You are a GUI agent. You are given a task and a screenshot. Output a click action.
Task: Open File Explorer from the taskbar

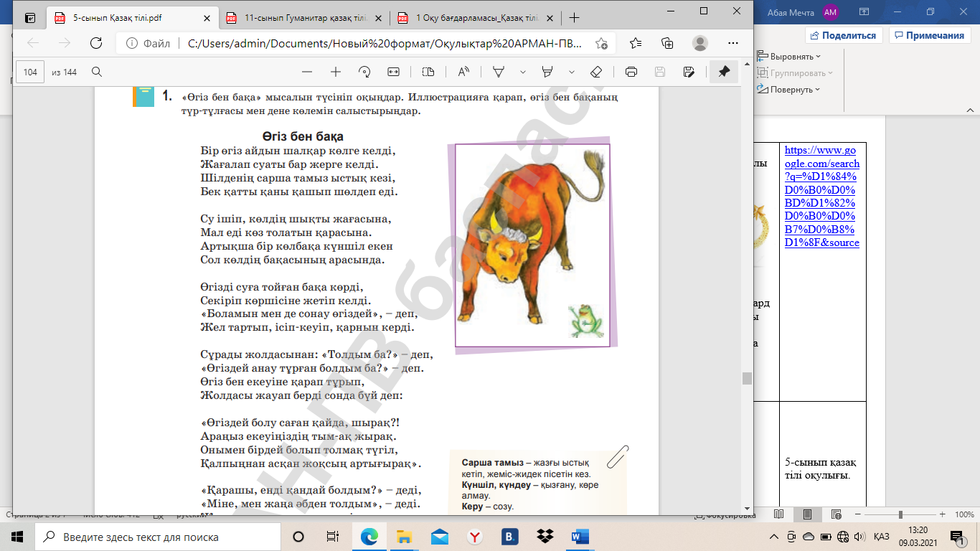click(404, 537)
